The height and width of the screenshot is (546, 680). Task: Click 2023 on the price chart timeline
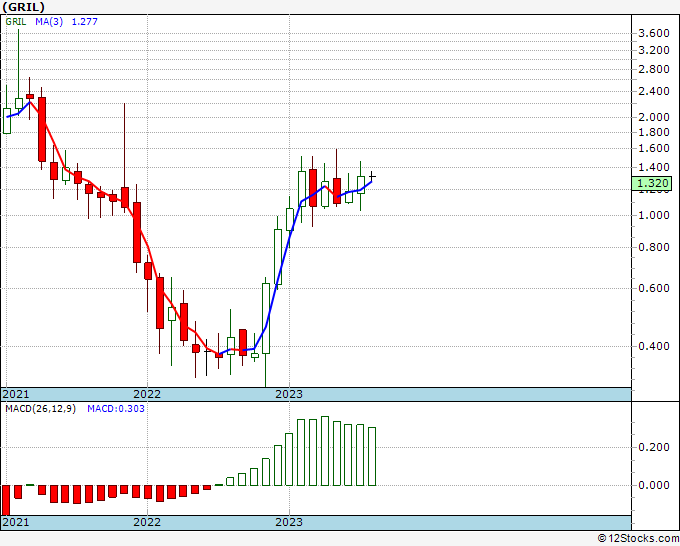coord(289,394)
